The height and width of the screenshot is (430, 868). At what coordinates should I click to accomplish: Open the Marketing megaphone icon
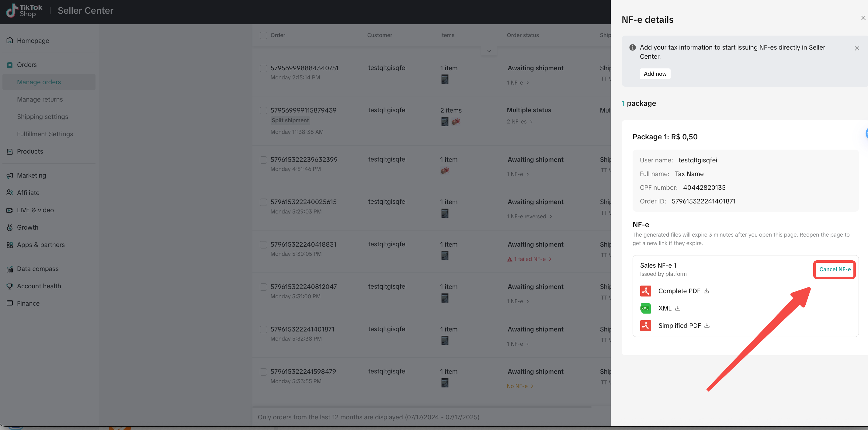click(x=10, y=175)
